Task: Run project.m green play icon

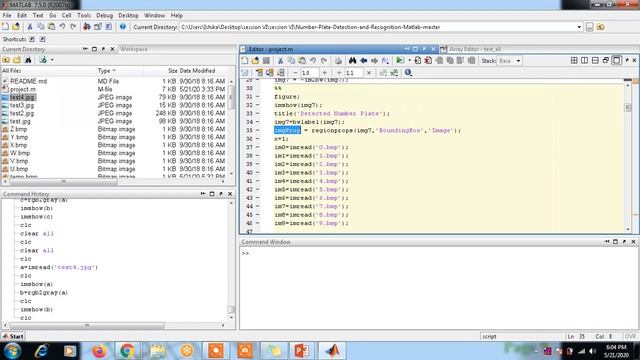Action: (x=400, y=61)
